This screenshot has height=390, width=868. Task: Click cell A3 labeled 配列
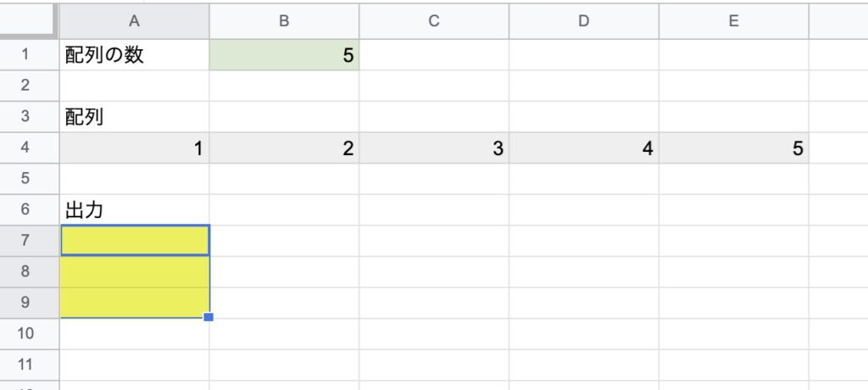click(x=135, y=117)
